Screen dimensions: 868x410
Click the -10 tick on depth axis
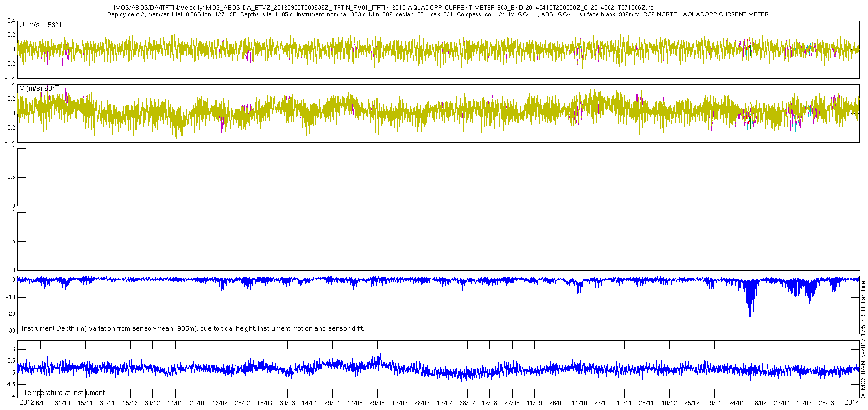pyautogui.click(x=11, y=297)
